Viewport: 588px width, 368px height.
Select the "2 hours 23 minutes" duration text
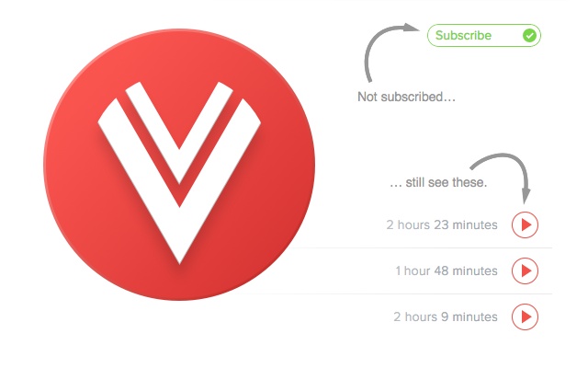[442, 224]
